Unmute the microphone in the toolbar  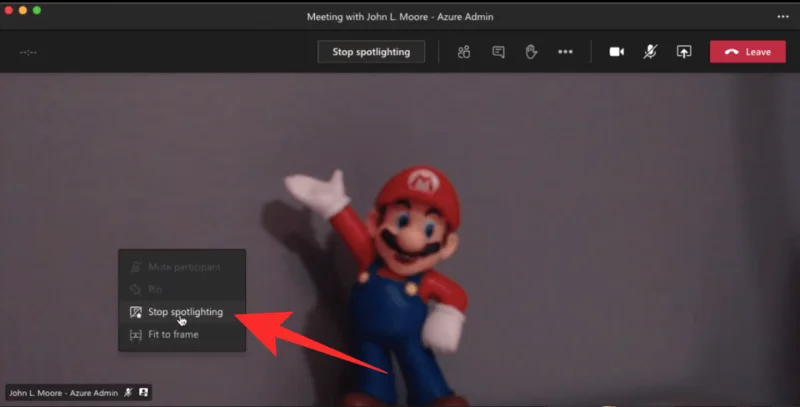(650, 52)
